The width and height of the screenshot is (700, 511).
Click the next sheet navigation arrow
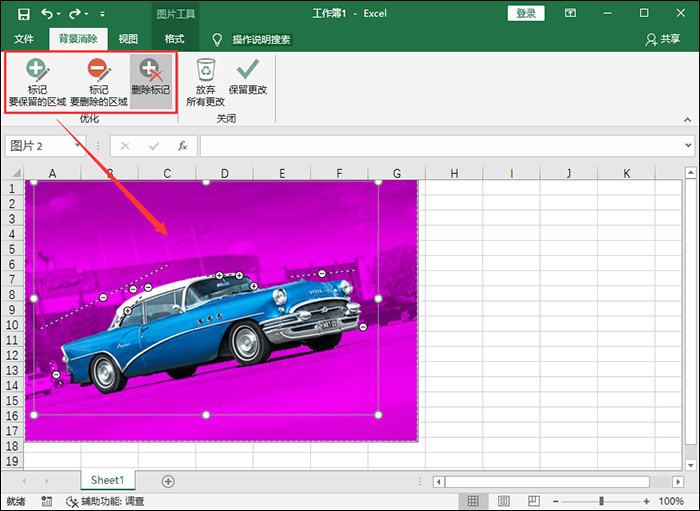[46, 481]
